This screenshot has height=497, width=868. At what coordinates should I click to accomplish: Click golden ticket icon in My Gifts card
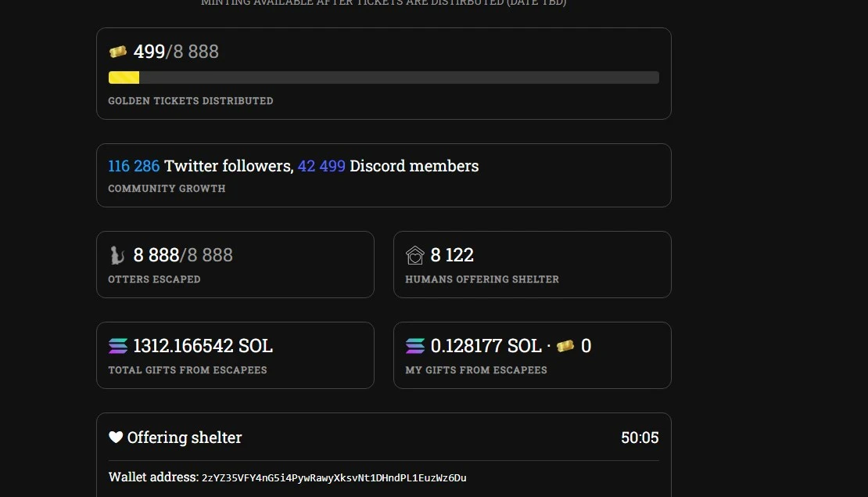565,346
